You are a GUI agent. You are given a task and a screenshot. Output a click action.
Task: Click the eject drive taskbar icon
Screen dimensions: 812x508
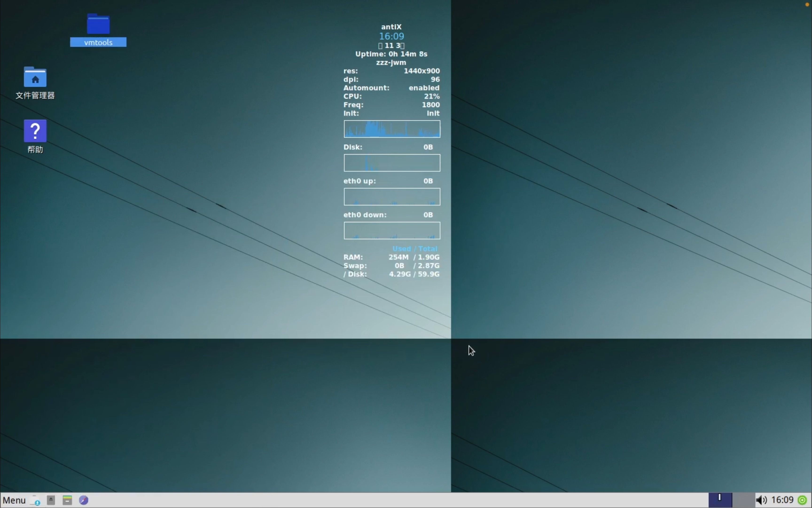(51, 500)
